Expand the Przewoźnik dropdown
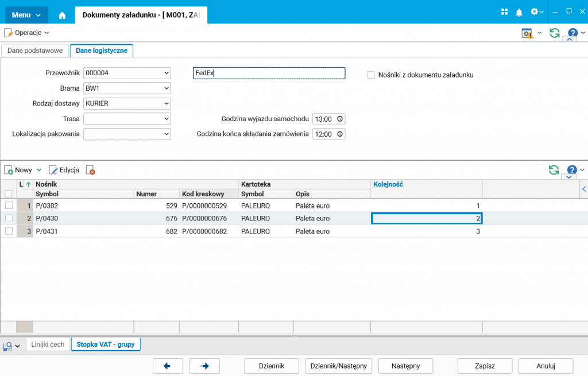Viewport: 588px width, 376px height. click(166, 73)
